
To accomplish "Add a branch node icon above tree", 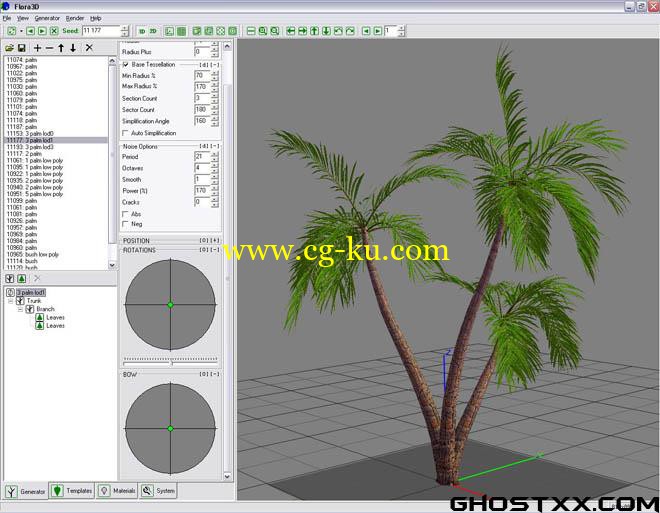I will [x=10, y=279].
